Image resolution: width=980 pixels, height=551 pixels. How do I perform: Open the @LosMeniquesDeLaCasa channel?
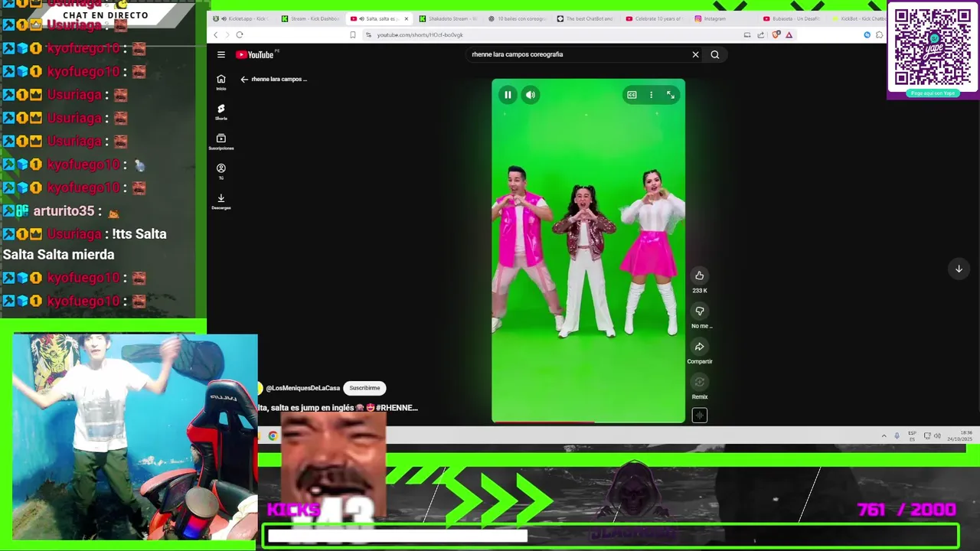tap(302, 388)
